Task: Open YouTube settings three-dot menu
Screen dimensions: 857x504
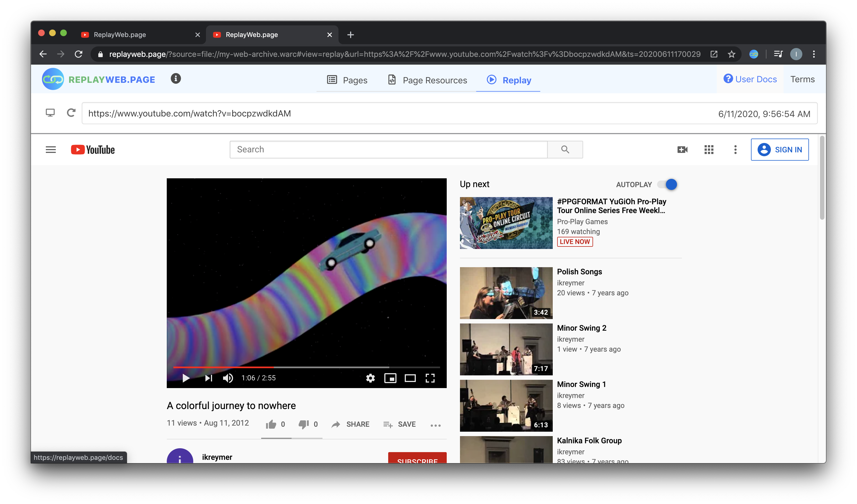Action: click(735, 150)
